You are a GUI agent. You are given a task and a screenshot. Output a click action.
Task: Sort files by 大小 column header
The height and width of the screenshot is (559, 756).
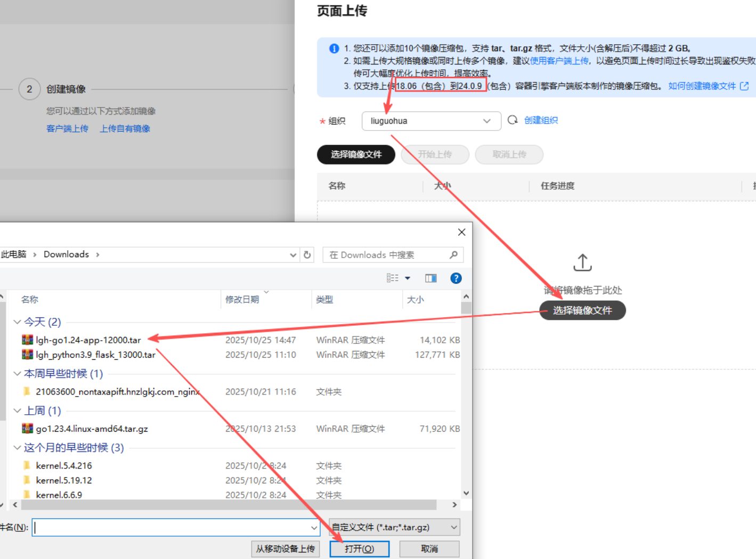(416, 300)
